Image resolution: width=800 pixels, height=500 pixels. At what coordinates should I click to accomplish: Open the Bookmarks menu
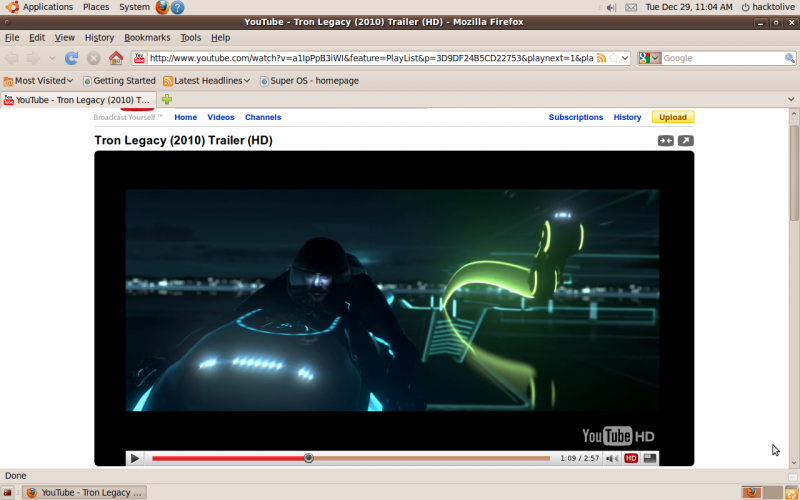(147, 38)
